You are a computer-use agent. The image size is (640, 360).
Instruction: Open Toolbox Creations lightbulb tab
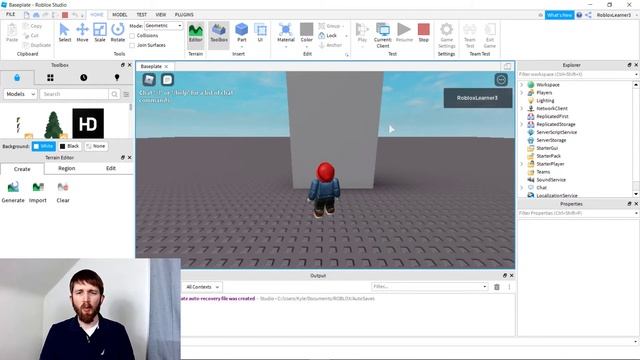tap(117, 78)
